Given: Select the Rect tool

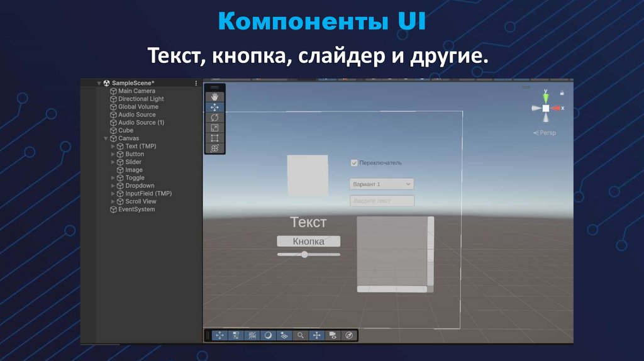Looking at the screenshot, I should 214,138.
